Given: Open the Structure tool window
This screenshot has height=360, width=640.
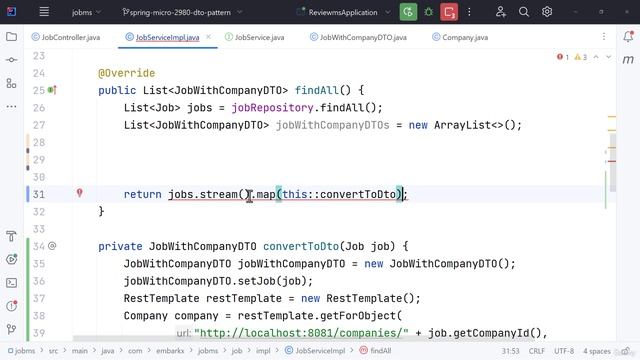Looking at the screenshot, I should point(11,83).
